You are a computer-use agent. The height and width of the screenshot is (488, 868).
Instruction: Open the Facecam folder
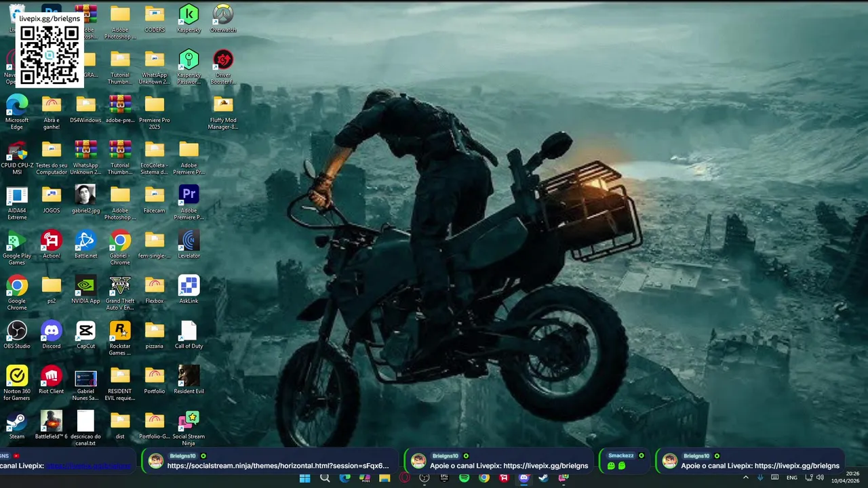(155, 199)
